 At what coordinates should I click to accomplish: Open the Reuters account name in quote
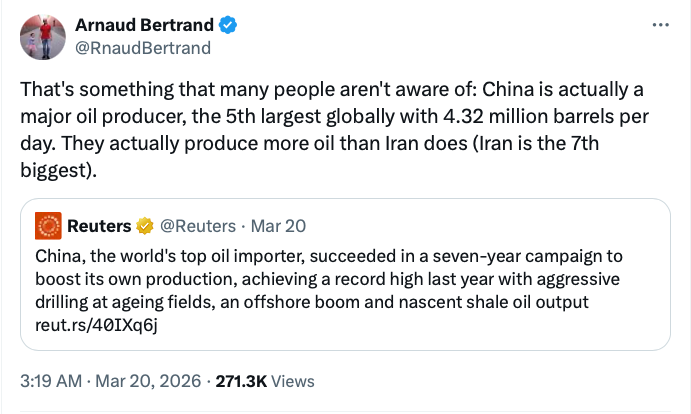[x=99, y=225]
